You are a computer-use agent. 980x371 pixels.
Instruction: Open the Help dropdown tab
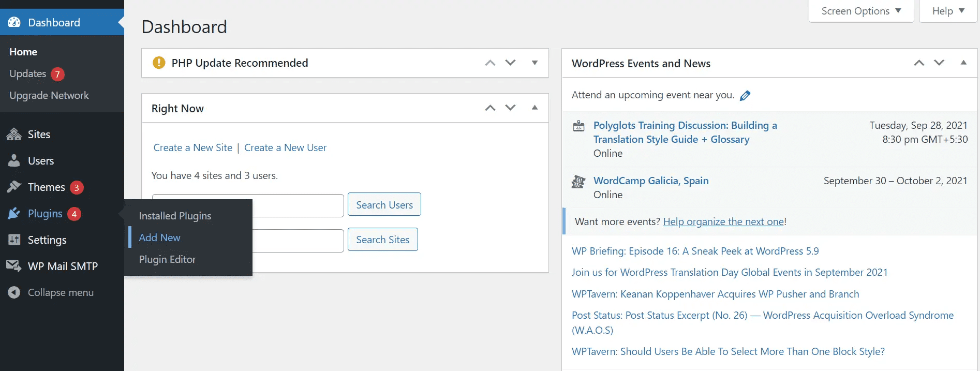(x=948, y=11)
